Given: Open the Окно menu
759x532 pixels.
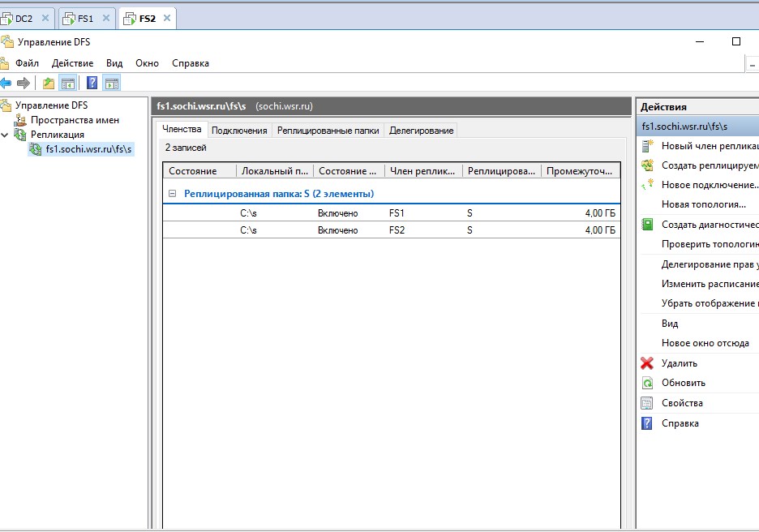Looking at the screenshot, I should (147, 63).
